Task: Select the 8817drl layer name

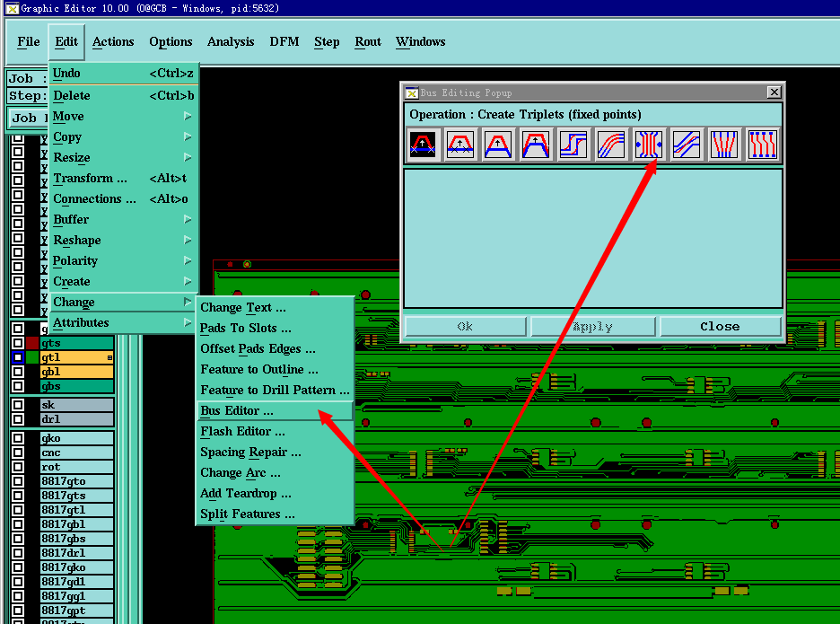Action: coord(77,553)
